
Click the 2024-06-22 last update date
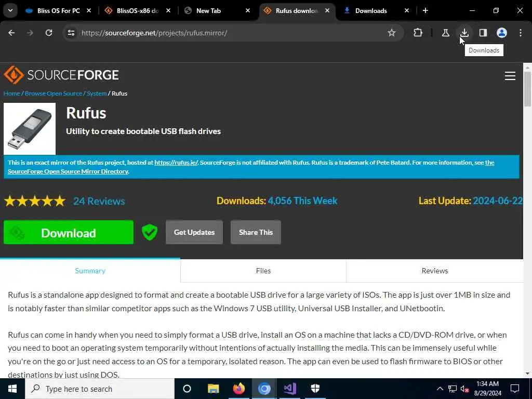point(498,201)
